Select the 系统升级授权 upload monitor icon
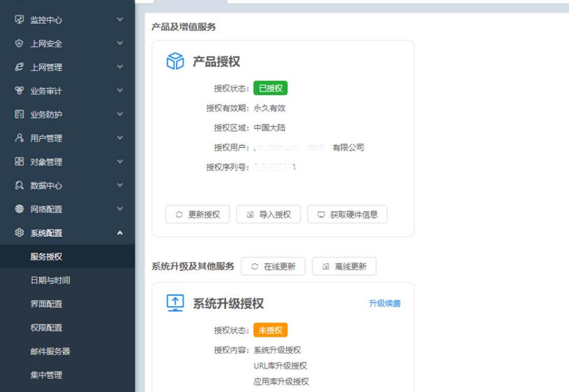Viewport: 569px width, 392px height. pyautogui.click(x=174, y=303)
